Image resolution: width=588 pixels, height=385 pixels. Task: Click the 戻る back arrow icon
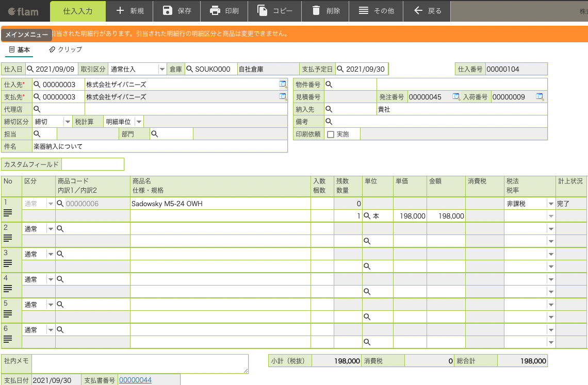coord(418,10)
